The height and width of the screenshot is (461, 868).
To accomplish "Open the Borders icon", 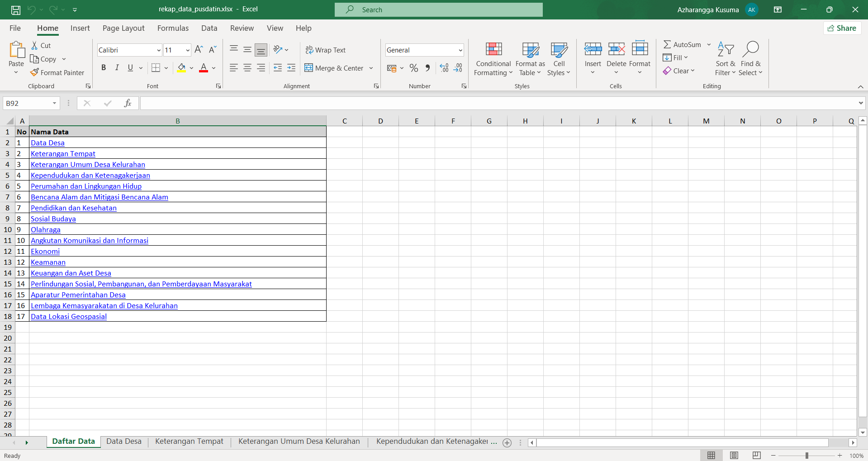I will click(x=156, y=68).
